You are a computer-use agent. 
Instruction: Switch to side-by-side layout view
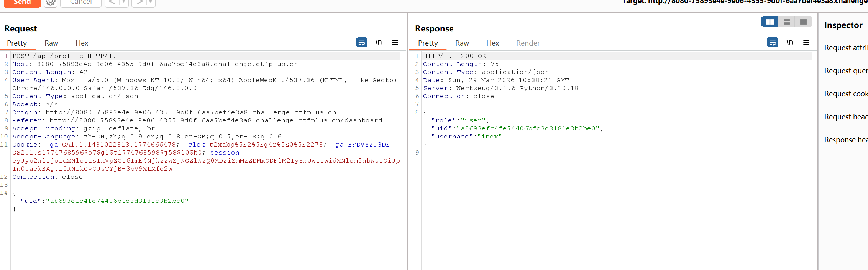point(770,22)
